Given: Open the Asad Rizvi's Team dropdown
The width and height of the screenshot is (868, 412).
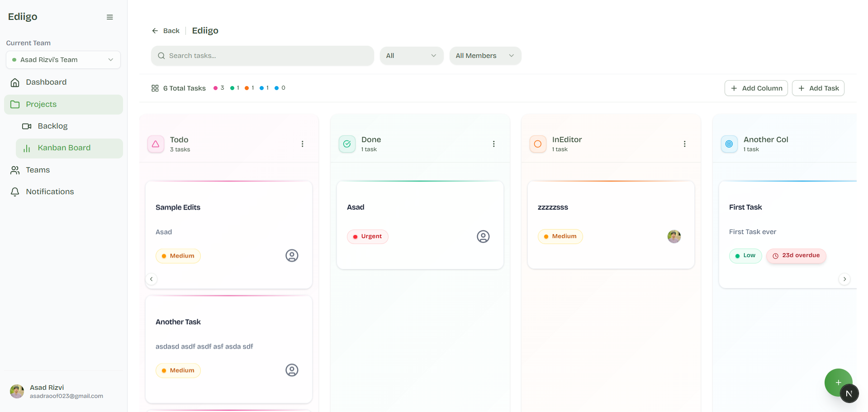Looking at the screenshot, I should [x=63, y=60].
